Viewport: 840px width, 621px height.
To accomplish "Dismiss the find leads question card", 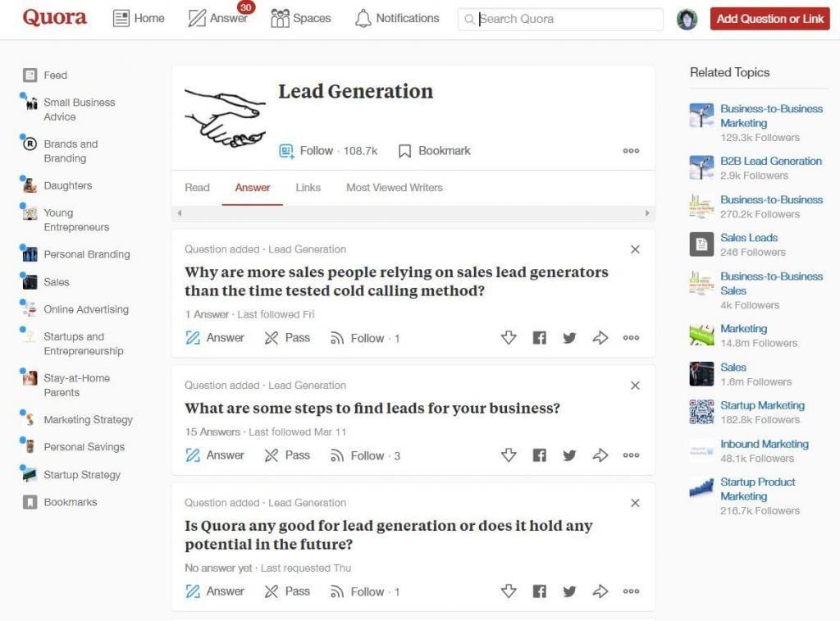I will (635, 386).
